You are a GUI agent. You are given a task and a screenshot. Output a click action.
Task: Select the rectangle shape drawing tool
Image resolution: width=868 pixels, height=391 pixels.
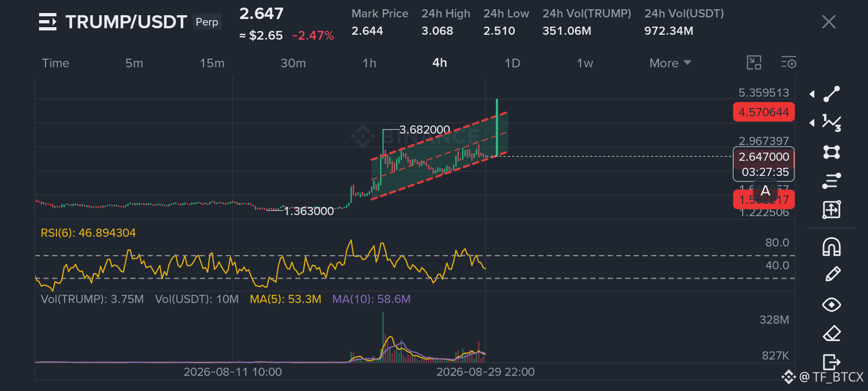(x=832, y=152)
